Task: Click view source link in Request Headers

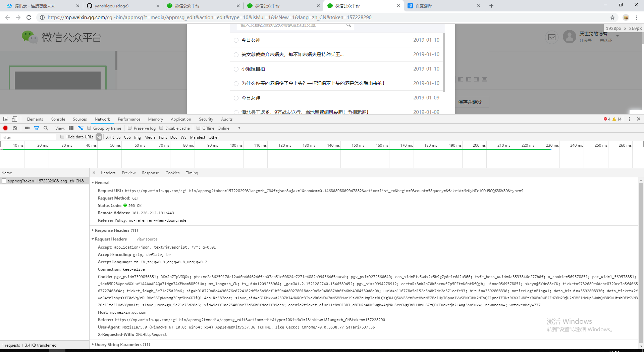Action: click(147, 239)
